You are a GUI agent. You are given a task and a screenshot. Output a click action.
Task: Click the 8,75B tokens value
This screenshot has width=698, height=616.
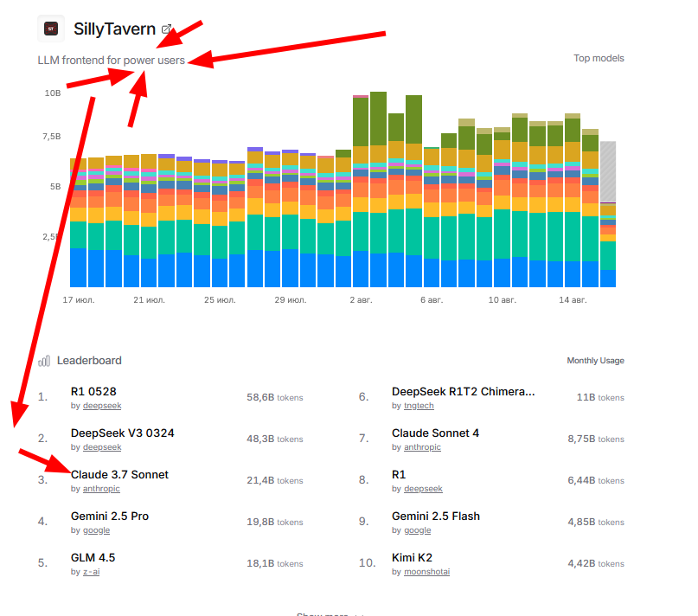(596, 439)
